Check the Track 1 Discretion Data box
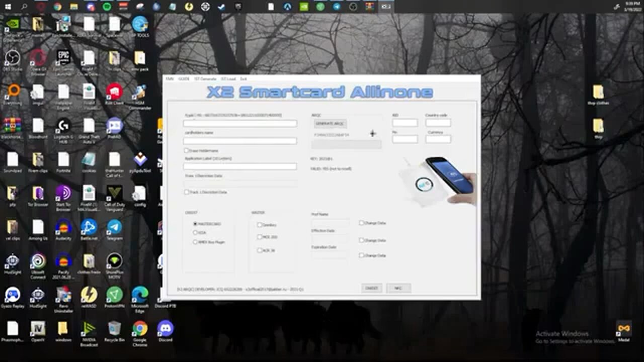 (x=186, y=192)
